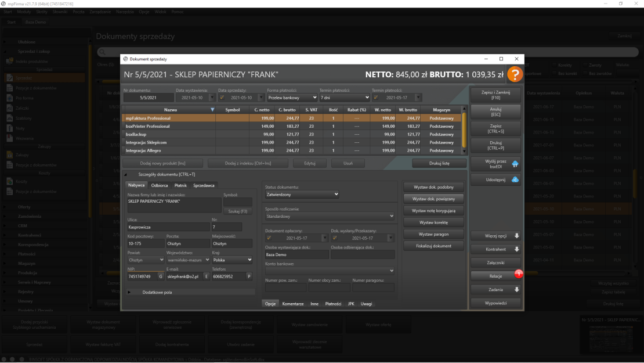Toggle the Dok. wysłany/Przekazany checkbox
644x363 pixels.
(x=335, y=238)
